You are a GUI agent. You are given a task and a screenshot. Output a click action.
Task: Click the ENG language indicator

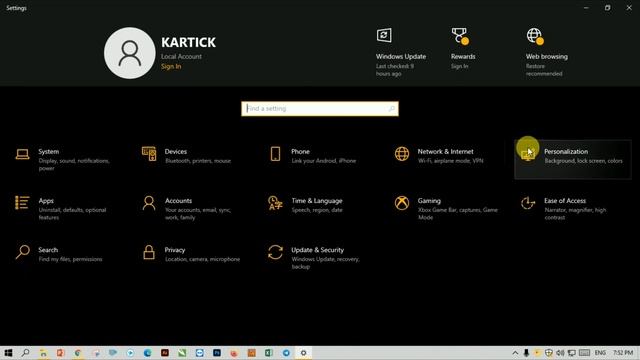point(600,353)
